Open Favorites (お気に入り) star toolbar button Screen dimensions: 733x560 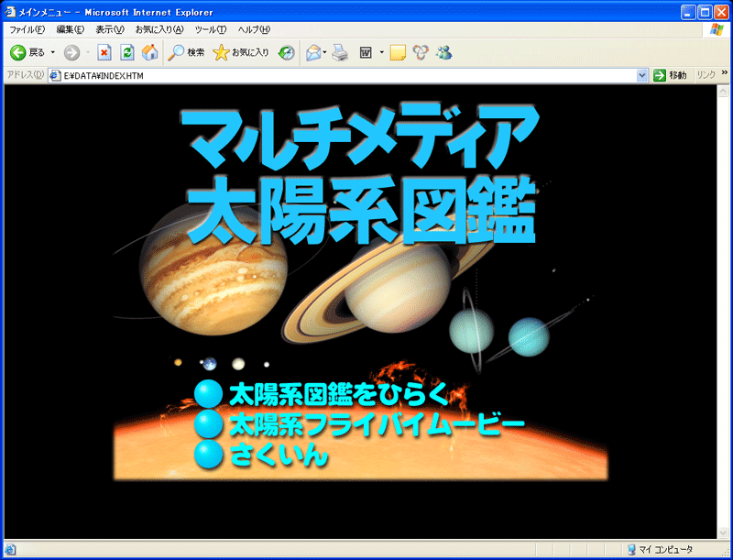[241, 52]
